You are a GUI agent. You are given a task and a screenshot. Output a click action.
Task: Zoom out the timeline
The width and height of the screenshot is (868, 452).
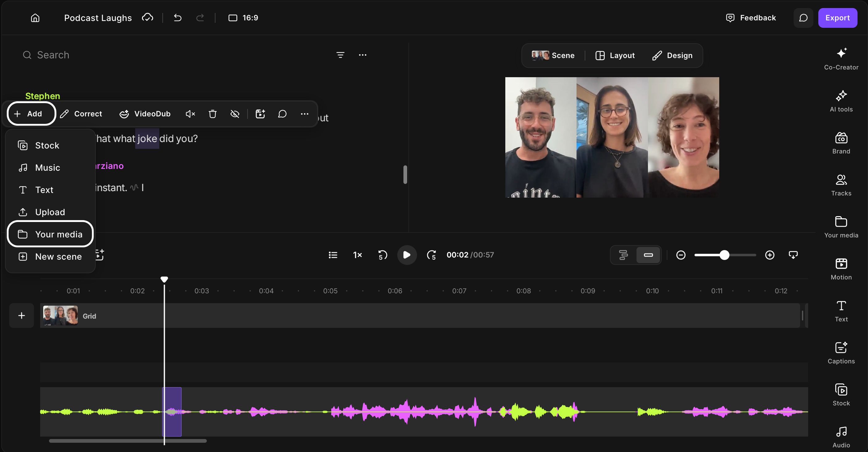pyautogui.click(x=681, y=255)
